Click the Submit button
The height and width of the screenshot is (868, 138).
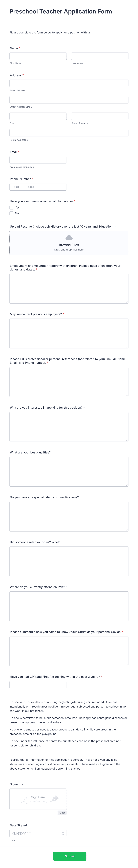pyautogui.click(x=69, y=856)
